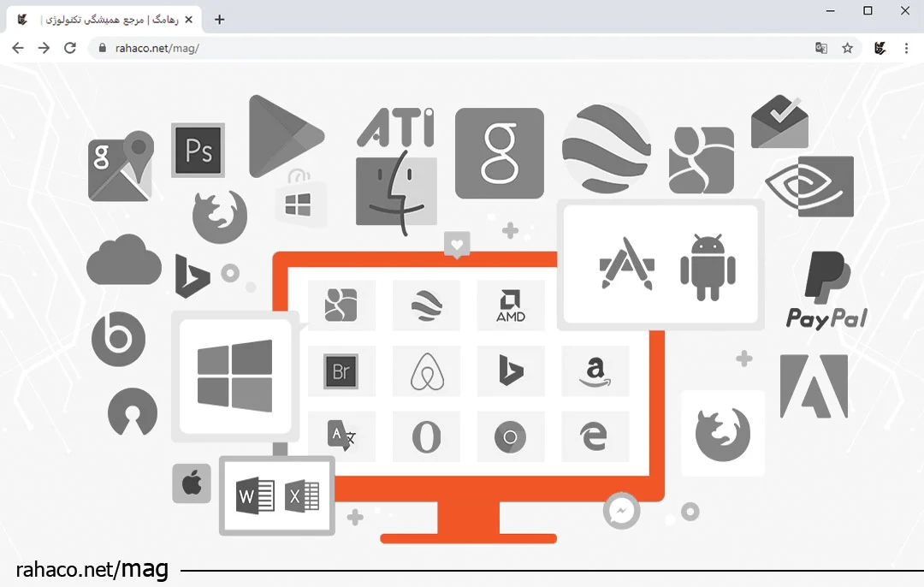Click the Apple logo icon
This screenshot has width=924, height=587.
[192, 483]
